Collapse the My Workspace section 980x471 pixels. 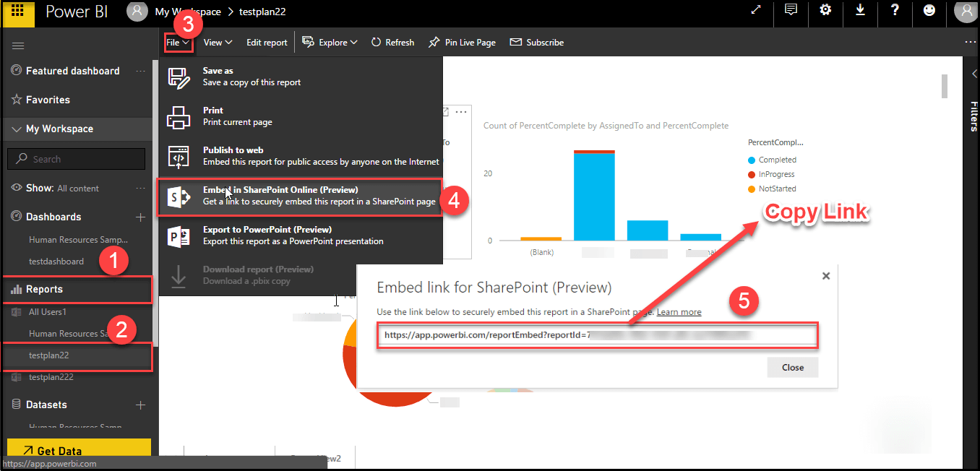coord(17,129)
